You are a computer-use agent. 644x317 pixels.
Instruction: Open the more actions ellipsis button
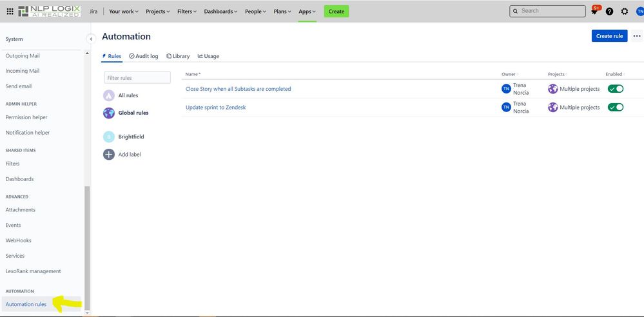tap(637, 36)
